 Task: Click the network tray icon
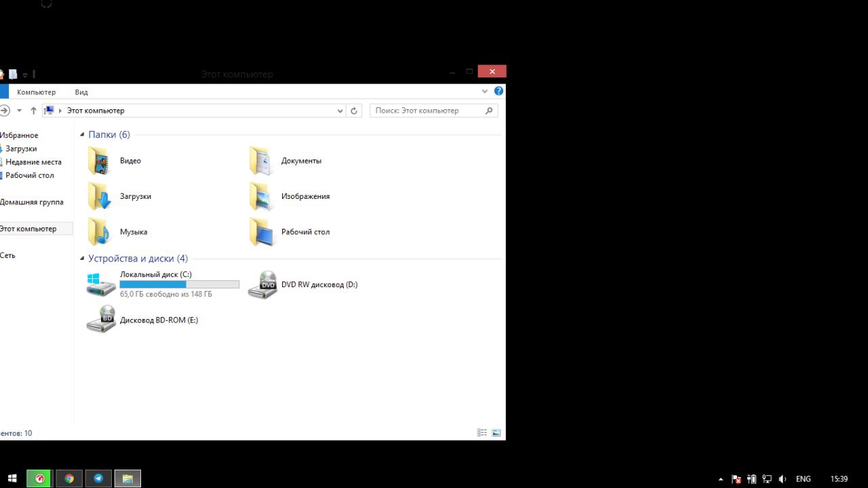768,479
